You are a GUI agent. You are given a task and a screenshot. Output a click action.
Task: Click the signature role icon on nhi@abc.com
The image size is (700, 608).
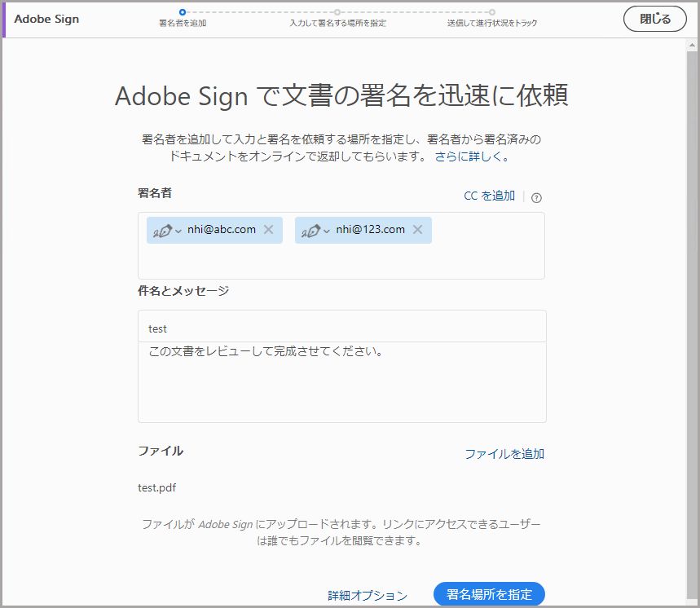pyautogui.click(x=161, y=229)
